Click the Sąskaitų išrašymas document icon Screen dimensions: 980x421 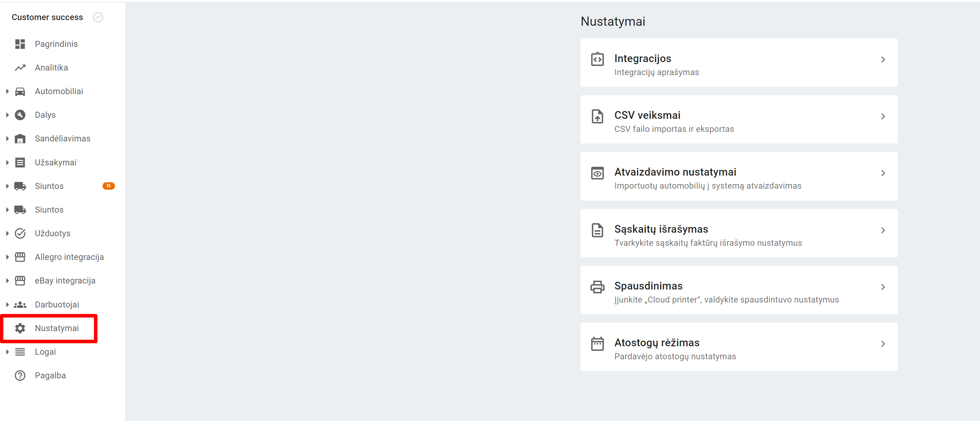tap(597, 230)
